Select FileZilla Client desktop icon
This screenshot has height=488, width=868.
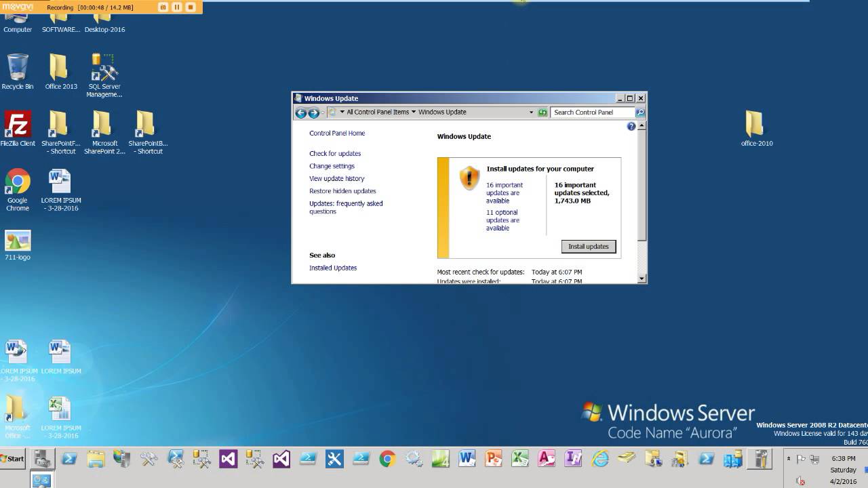coord(18,129)
